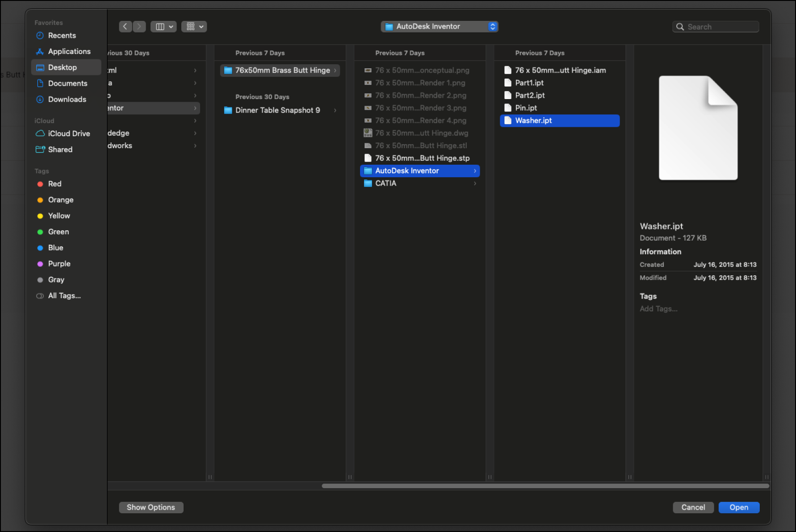Expand the CATIA folder
The height and width of the screenshot is (532, 796).
[386, 183]
